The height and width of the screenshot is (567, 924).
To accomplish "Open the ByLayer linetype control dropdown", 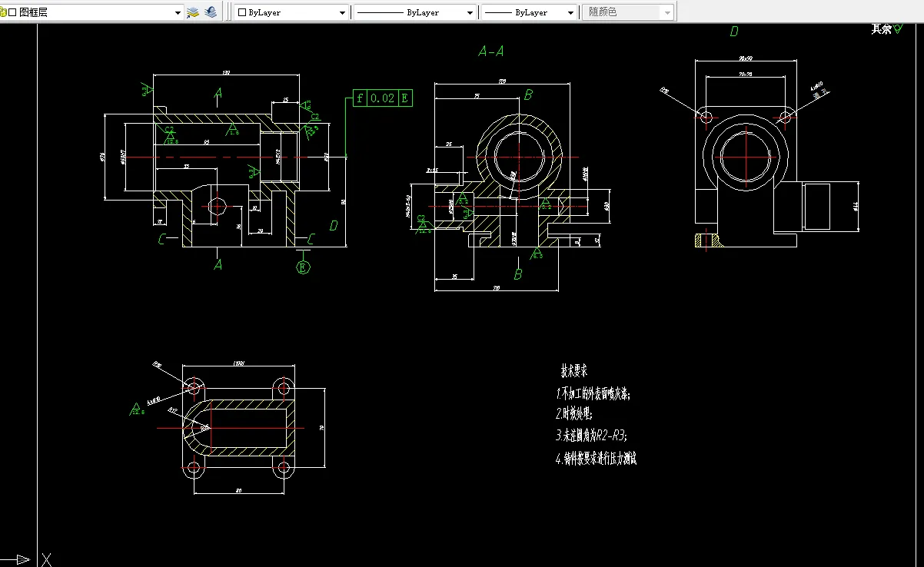I will pyautogui.click(x=470, y=13).
